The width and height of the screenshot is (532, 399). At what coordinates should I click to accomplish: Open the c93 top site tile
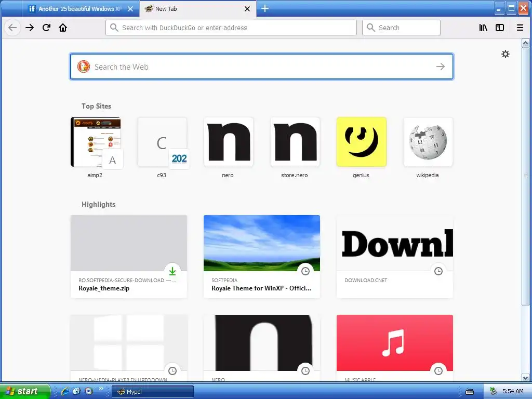tap(162, 148)
